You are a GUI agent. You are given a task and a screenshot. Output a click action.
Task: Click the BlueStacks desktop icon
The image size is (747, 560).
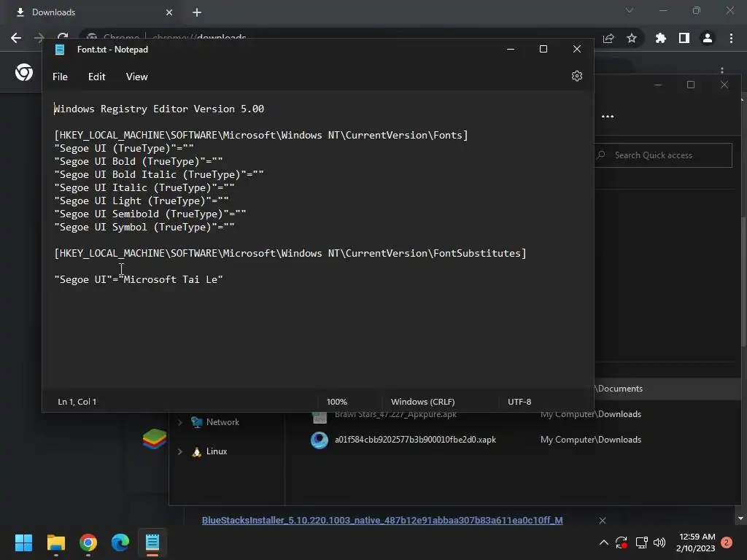(155, 438)
